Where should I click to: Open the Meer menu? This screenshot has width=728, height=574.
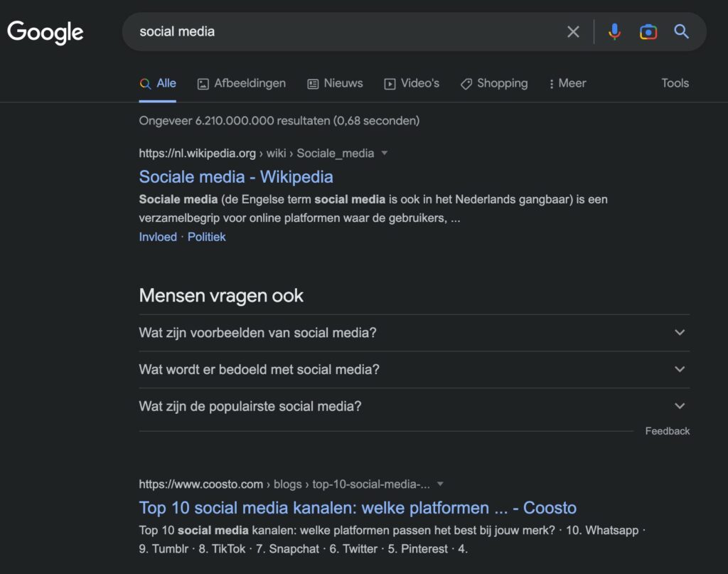pos(567,84)
